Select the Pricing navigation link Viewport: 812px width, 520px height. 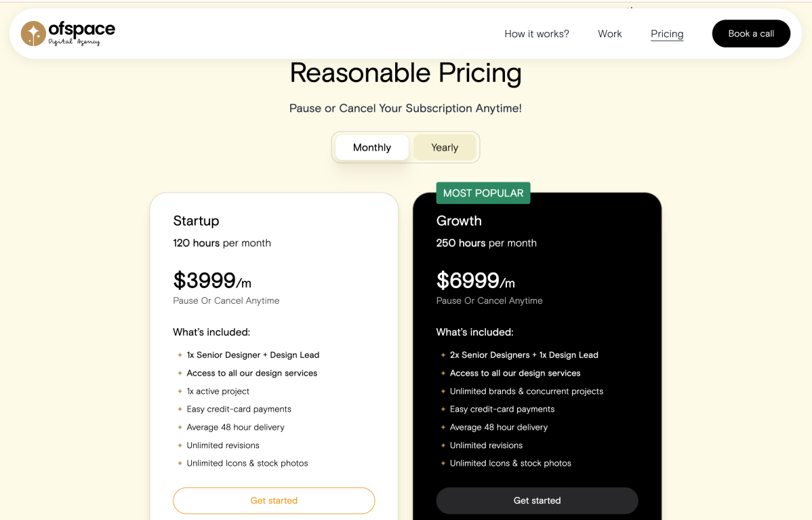[667, 33]
